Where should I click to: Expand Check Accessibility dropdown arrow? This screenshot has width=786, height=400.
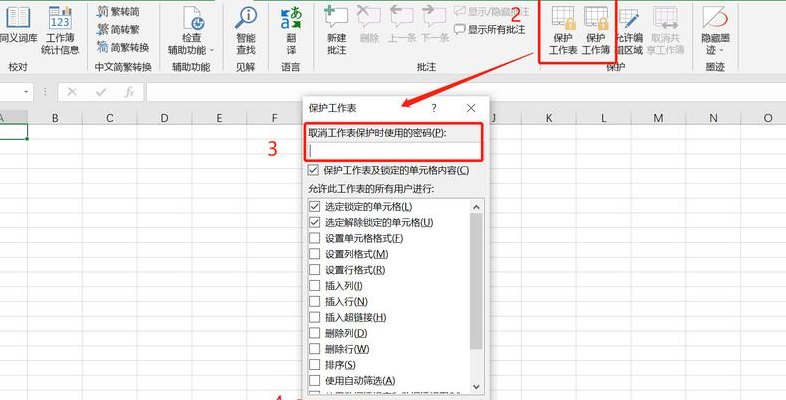tap(211, 50)
